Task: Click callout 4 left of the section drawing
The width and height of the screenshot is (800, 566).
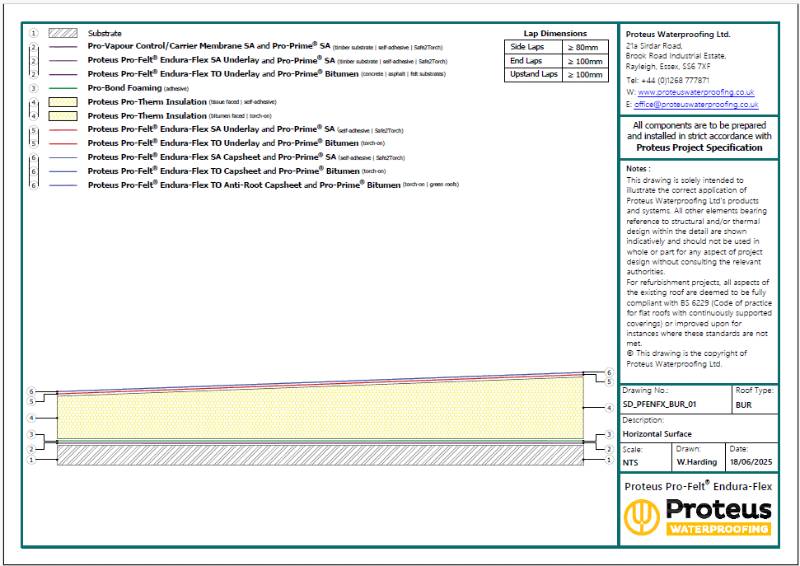Action: [31, 417]
